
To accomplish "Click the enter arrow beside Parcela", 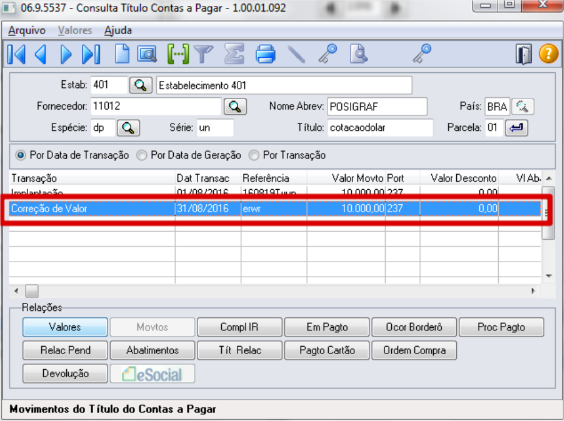I will [516, 128].
